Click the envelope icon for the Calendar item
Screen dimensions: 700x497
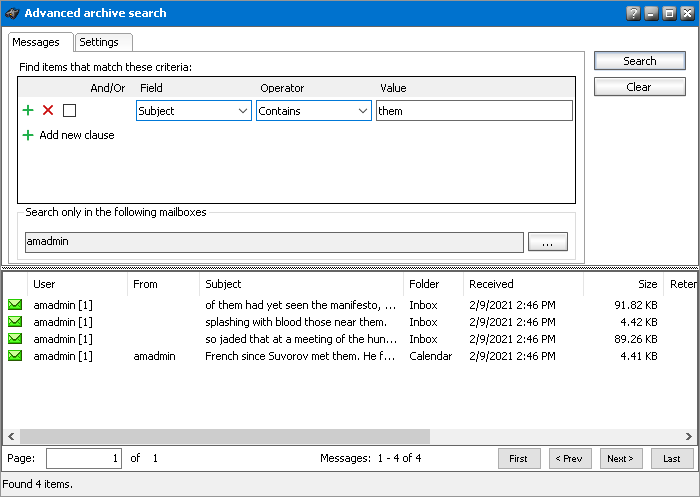15,356
